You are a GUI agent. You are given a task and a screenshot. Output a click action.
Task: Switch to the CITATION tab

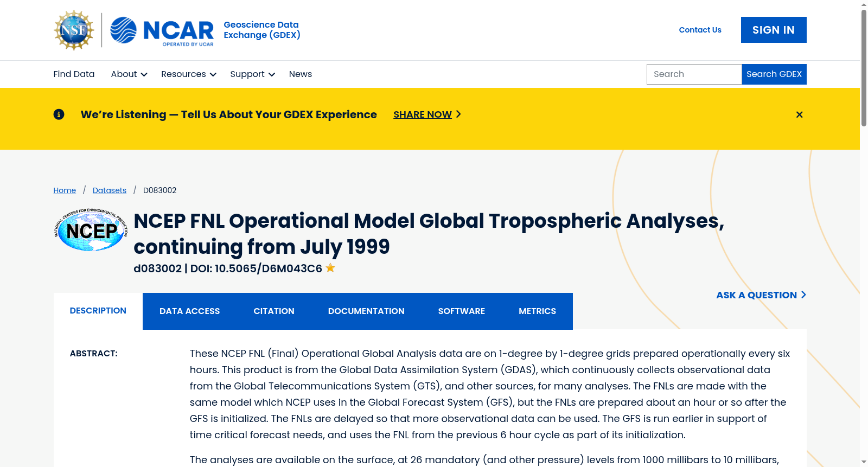click(x=274, y=311)
